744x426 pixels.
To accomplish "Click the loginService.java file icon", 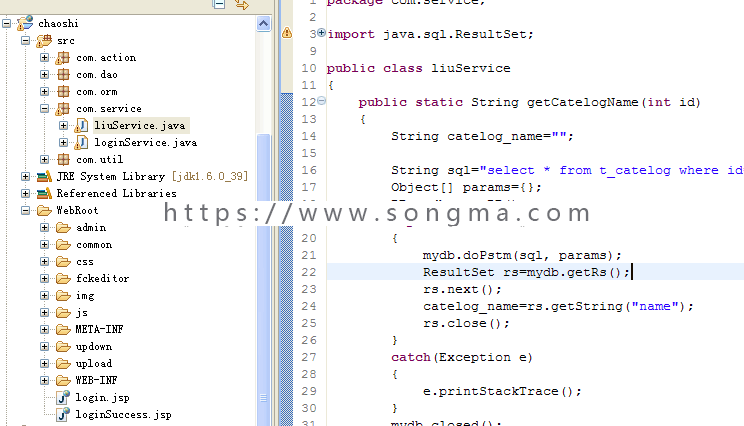I will tap(82, 143).
